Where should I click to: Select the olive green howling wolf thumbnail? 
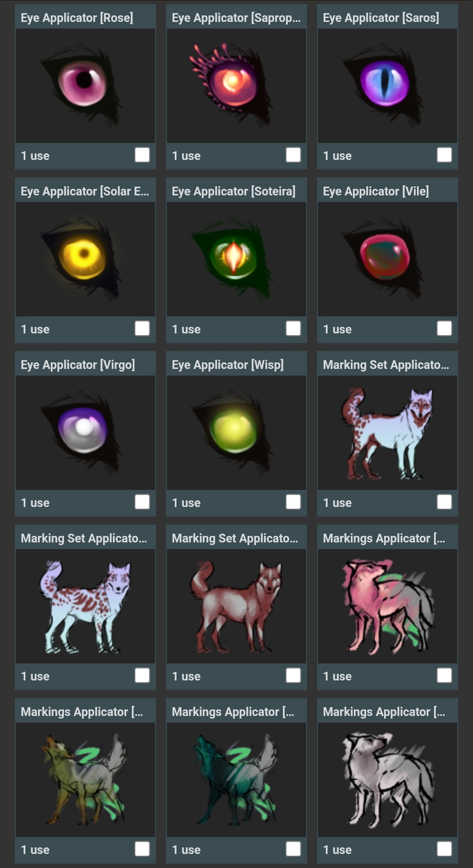pos(85,780)
